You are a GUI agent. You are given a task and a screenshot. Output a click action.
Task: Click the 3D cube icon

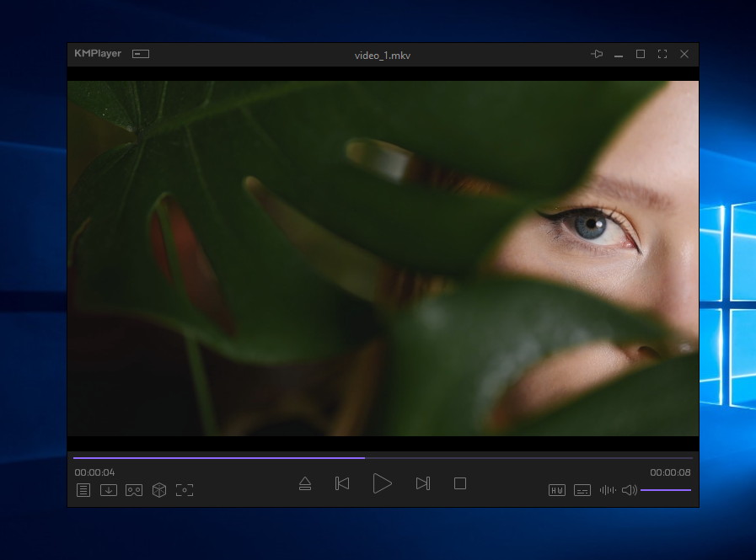[x=159, y=490]
